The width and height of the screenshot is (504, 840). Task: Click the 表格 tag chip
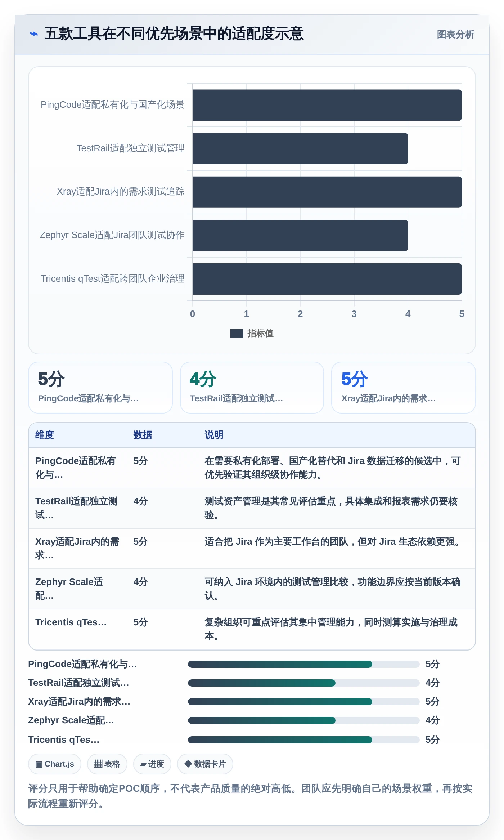[107, 764]
